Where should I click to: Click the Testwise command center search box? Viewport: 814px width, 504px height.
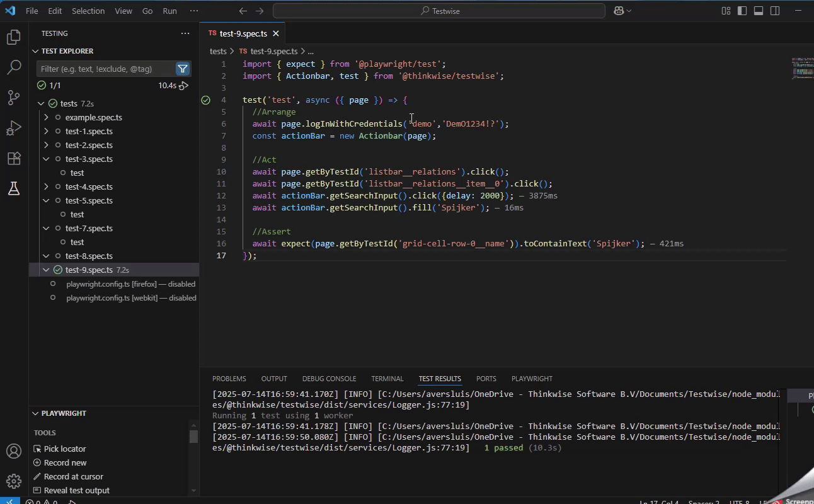click(439, 11)
